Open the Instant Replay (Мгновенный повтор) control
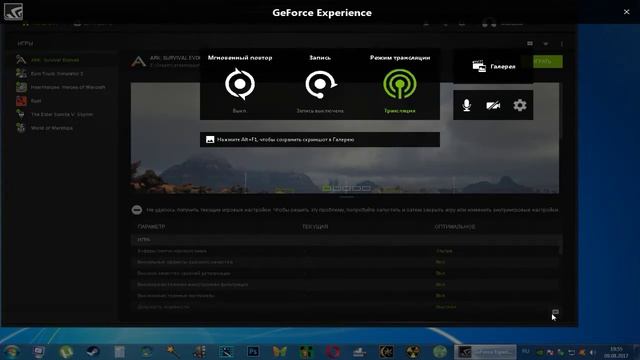Viewport: 640px width, 360px height. [x=240, y=84]
